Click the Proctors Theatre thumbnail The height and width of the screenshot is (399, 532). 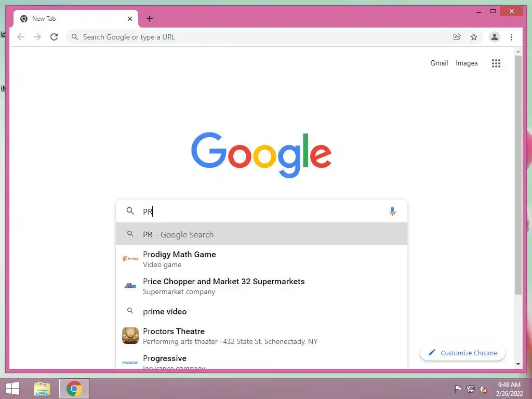coord(130,336)
